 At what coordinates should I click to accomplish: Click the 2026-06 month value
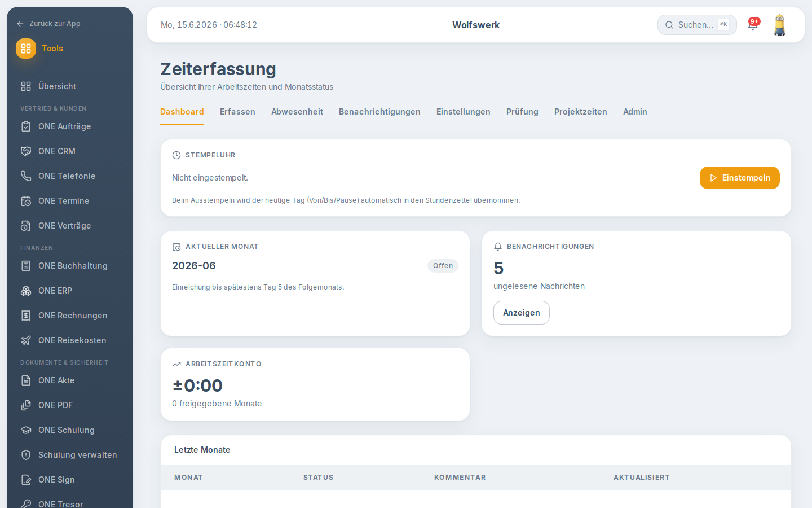194,266
